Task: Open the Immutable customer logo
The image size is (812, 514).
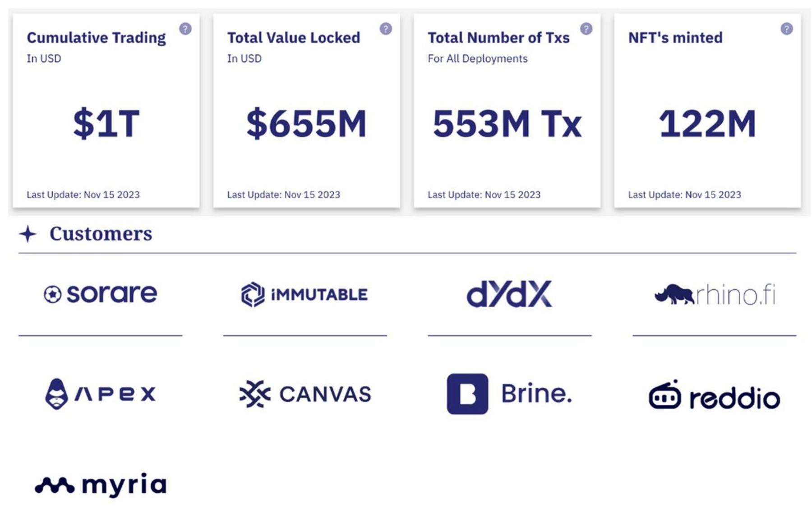Action: (304, 295)
